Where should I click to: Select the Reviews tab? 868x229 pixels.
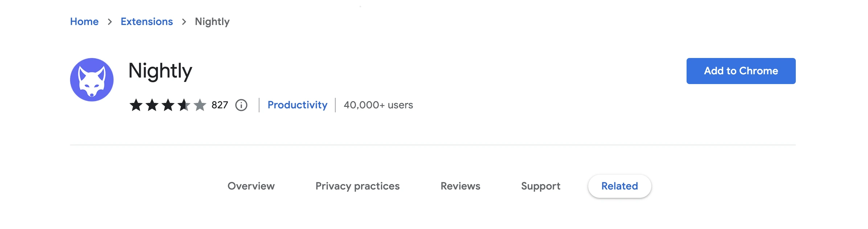tap(460, 186)
